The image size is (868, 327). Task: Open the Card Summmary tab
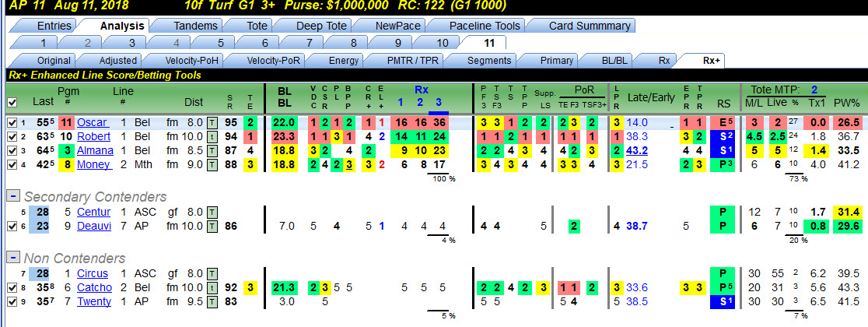coord(590,26)
